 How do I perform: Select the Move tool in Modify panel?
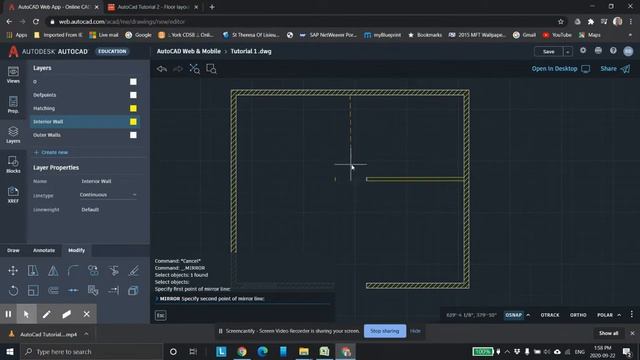point(13,271)
